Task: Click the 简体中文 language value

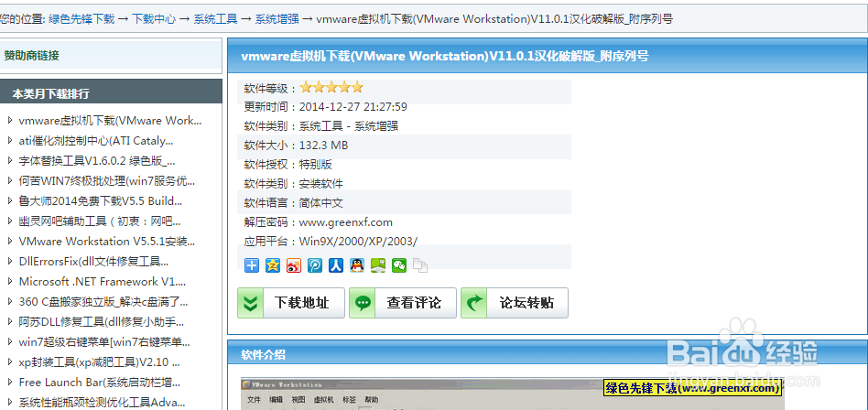Action: point(321,203)
